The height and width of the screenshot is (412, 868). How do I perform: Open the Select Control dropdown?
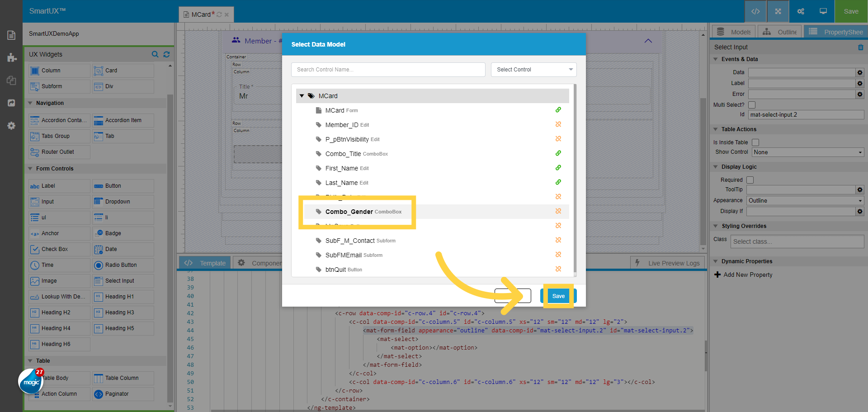533,69
